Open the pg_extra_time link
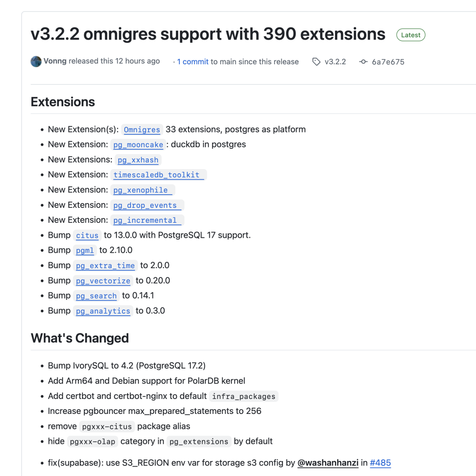 click(x=105, y=266)
